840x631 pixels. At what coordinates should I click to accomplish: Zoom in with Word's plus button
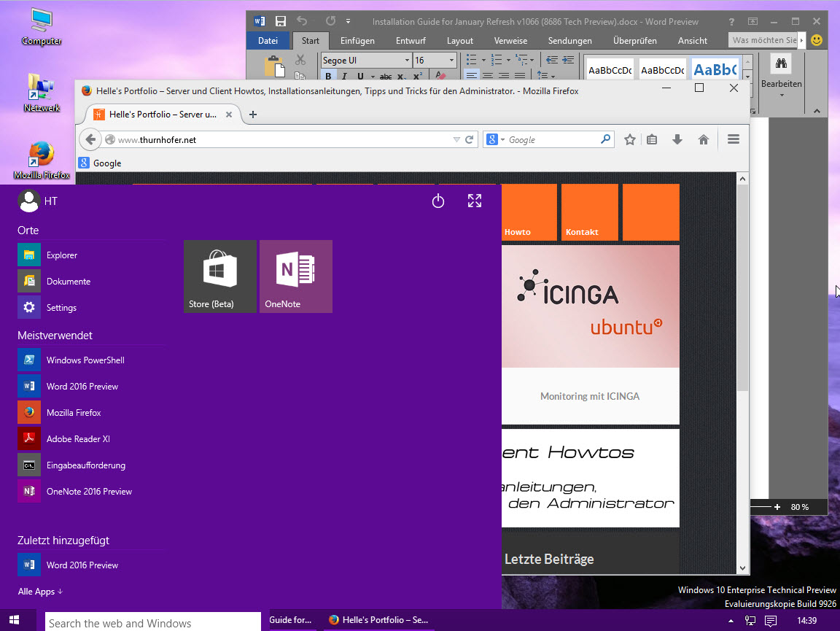[777, 507]
